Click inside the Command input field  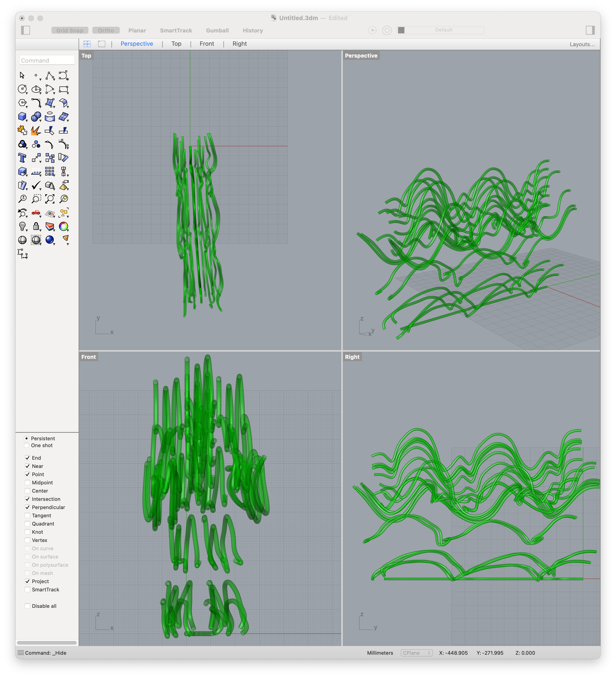coord(47,60)
